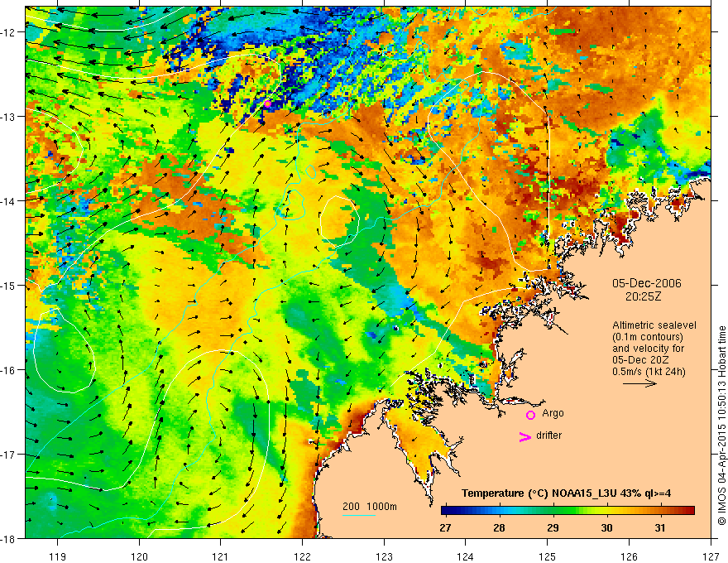Click longitude axis label '126'

(629, 556)
